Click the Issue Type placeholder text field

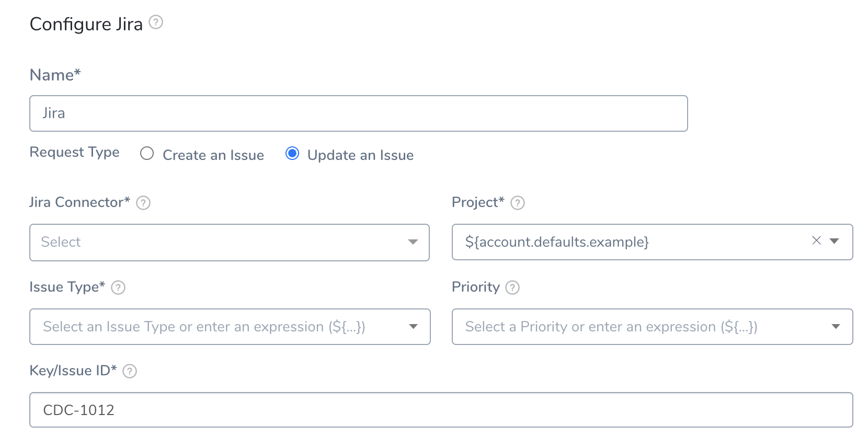tap(204, 327)
